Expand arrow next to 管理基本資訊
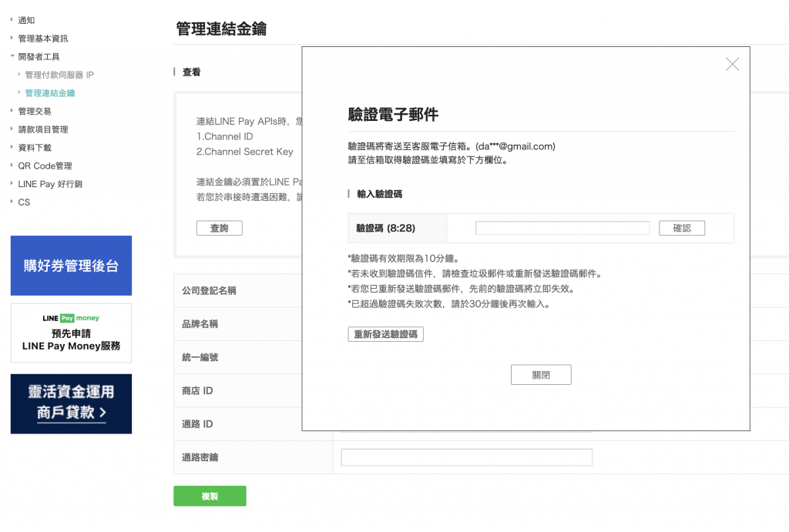Viewport: 789px width, 532px height. [12, 38]
